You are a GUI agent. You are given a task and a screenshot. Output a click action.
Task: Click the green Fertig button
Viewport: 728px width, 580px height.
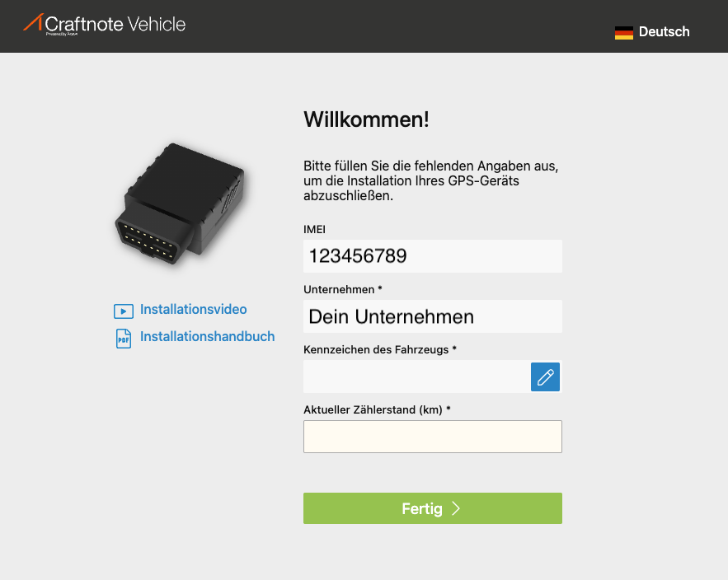click(x=432, y=508)
